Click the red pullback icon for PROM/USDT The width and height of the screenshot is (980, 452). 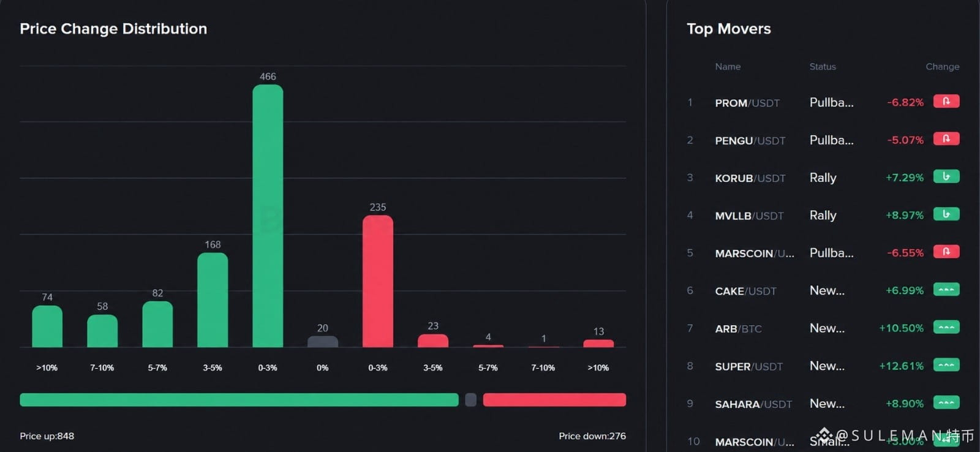point(946,101)
